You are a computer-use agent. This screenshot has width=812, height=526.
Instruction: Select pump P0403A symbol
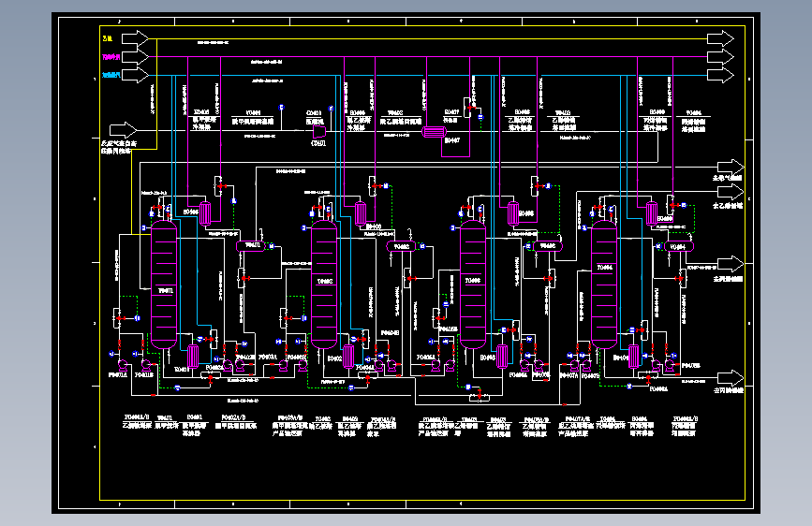click(x=283, y=366)
